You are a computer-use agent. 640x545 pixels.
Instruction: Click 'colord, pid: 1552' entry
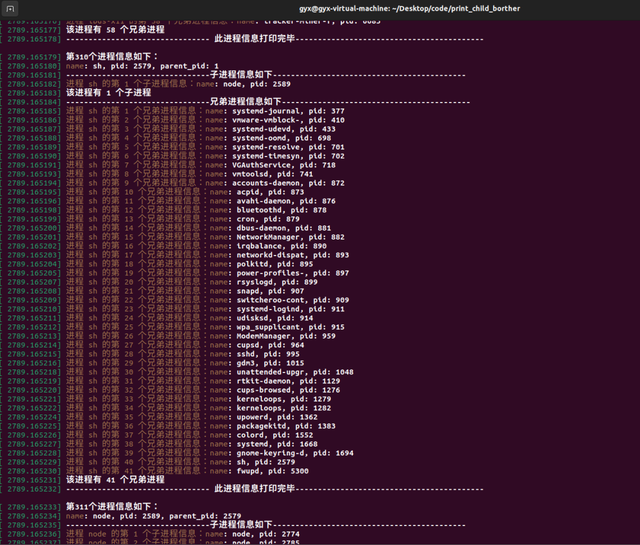tap(275, 435)
